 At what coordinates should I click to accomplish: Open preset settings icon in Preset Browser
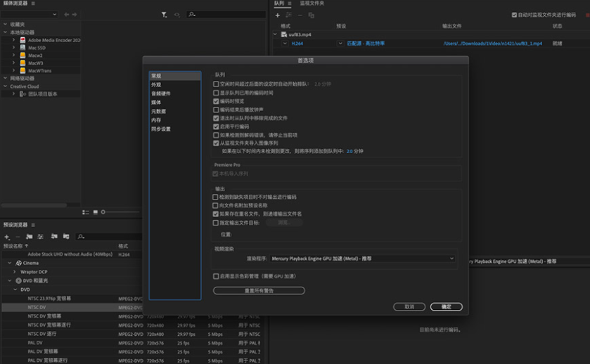[41, 237]
